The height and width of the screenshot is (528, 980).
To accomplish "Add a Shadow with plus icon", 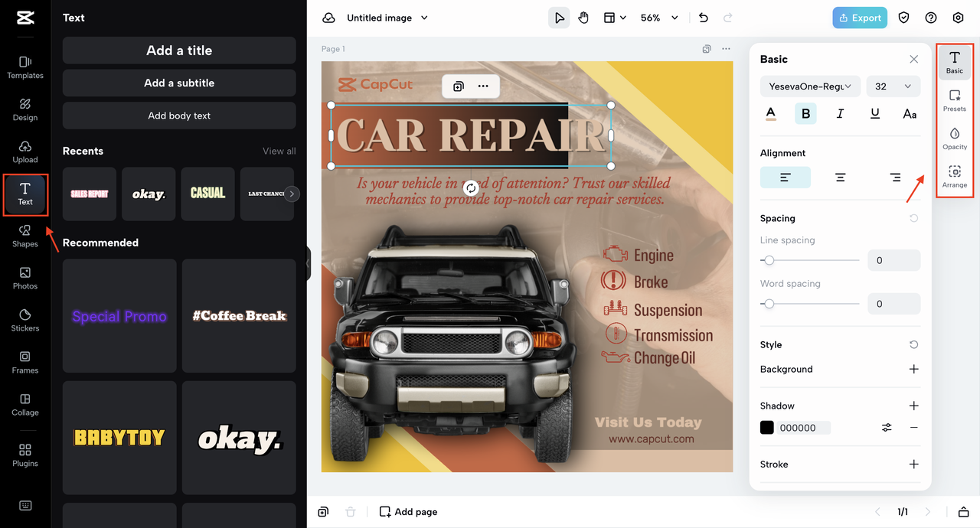I will click(x=913, y=406).
